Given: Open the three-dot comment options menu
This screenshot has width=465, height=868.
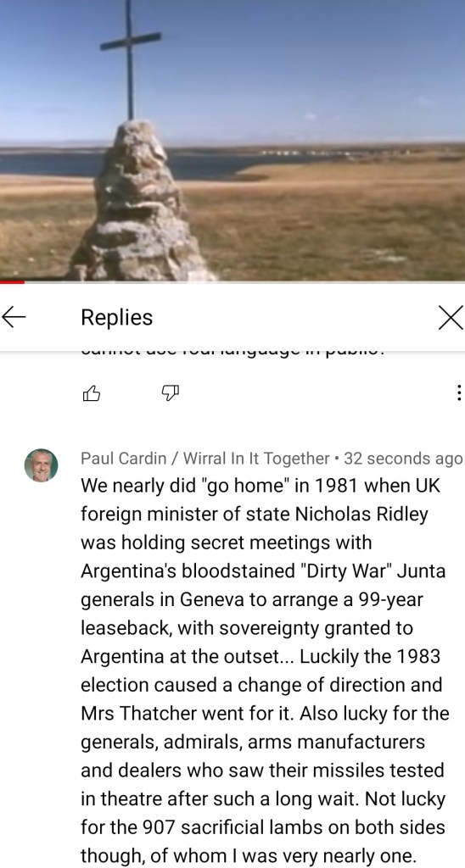Looking at the screenshot, I should 458,393.
